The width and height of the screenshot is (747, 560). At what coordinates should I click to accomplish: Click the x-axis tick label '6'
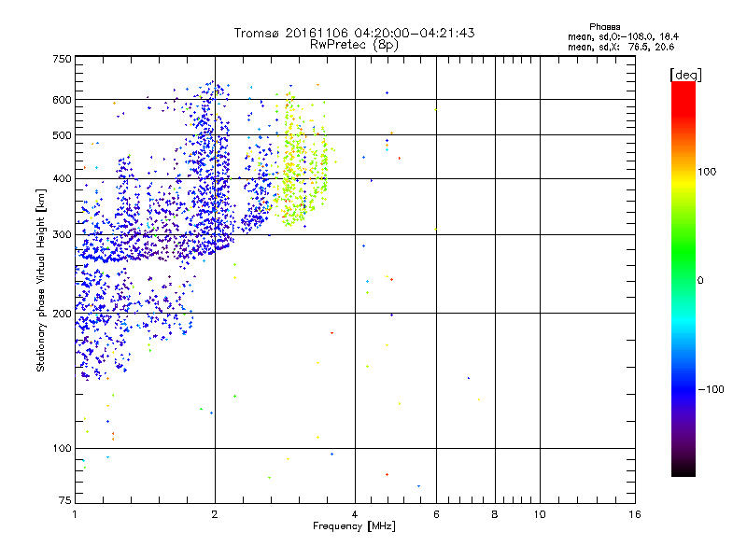click(x=436, y=514)
